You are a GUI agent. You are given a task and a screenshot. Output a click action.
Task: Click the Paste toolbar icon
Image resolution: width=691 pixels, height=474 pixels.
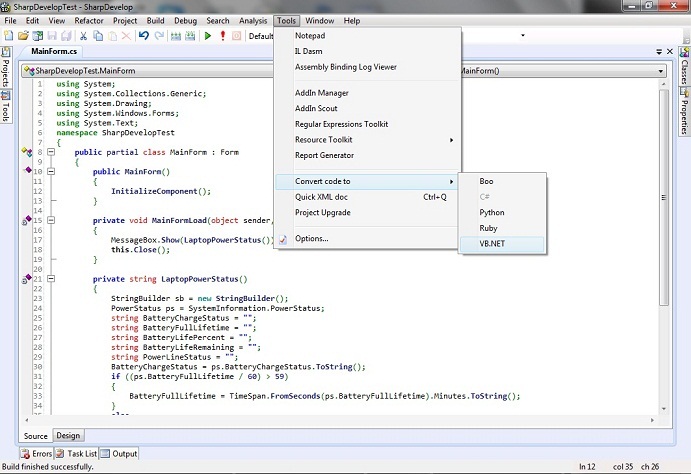(112, 36)
